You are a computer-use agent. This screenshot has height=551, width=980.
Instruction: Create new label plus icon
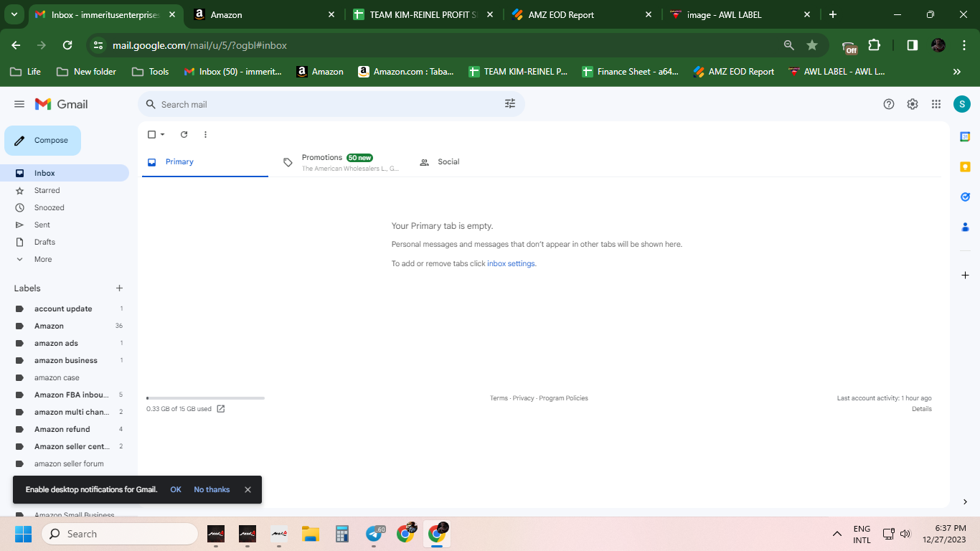click(x=119, y=288)
